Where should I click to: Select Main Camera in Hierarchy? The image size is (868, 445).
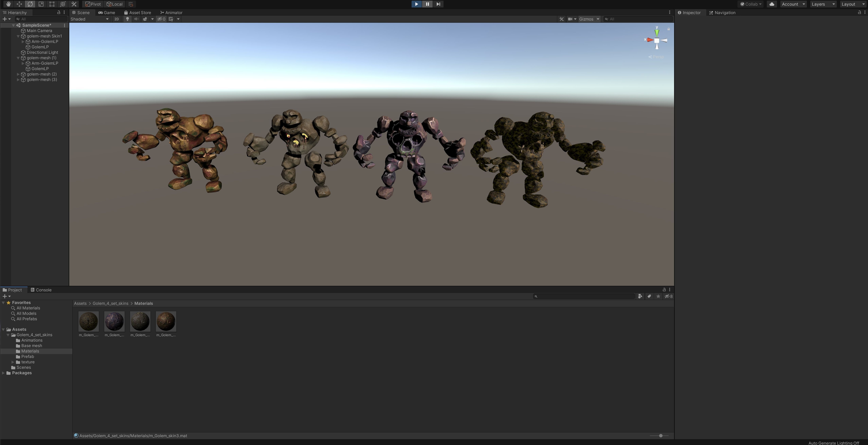tap(39, 31)
